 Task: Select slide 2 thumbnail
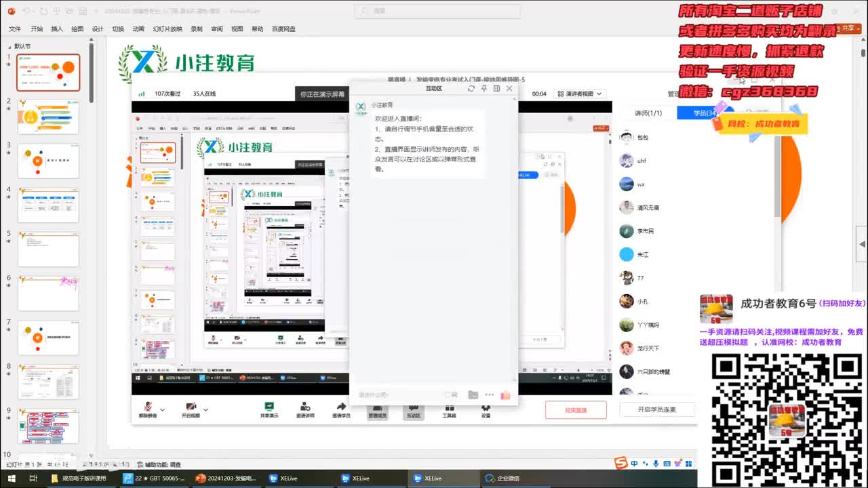[48, 117]
